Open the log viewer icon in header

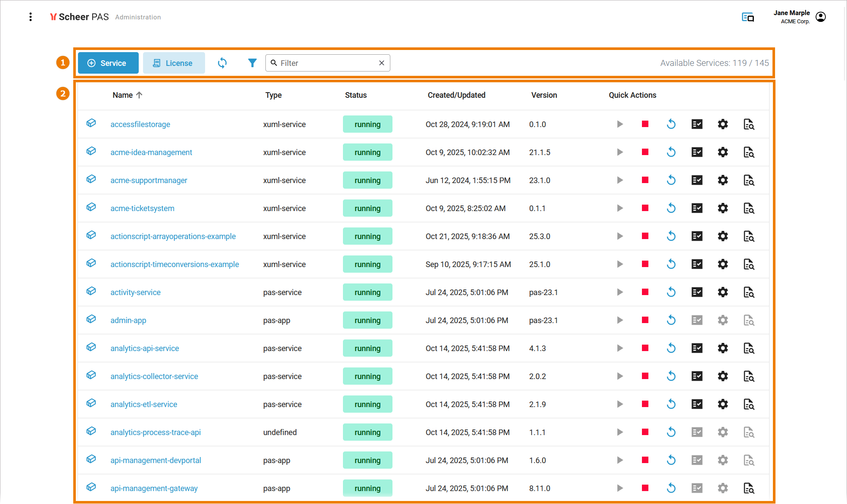point(747,17)
